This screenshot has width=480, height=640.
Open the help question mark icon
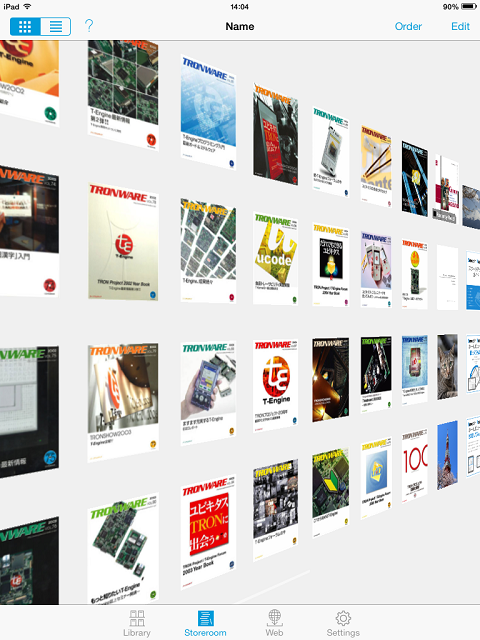tap(89, 26)
